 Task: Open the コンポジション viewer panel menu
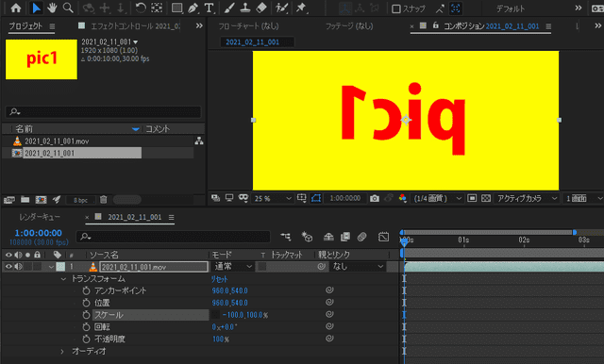click(x=548, y=26)
